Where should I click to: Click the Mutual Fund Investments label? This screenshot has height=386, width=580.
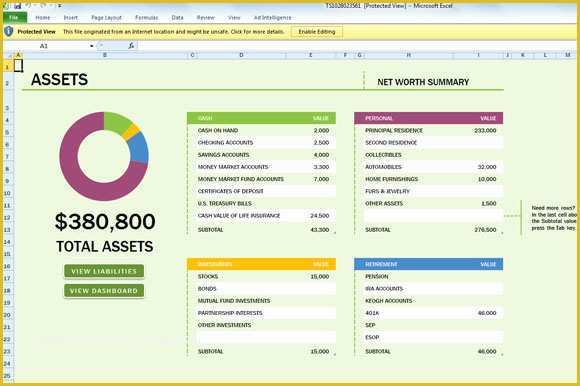click(234, 301)
